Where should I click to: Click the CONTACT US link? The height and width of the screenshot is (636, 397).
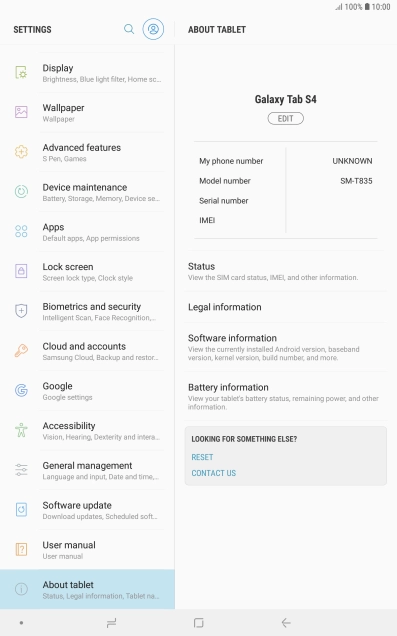pos(214,473)
